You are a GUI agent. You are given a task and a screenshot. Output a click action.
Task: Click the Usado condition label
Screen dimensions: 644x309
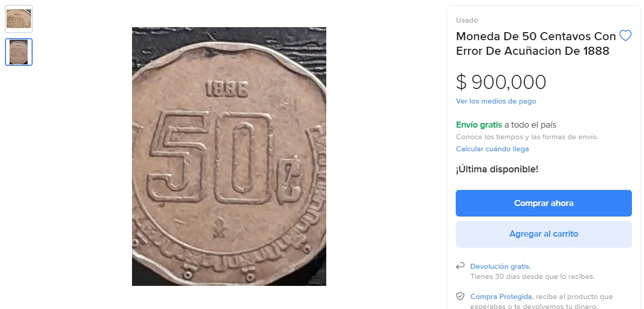pyautogui.click(x=467, y=20)
